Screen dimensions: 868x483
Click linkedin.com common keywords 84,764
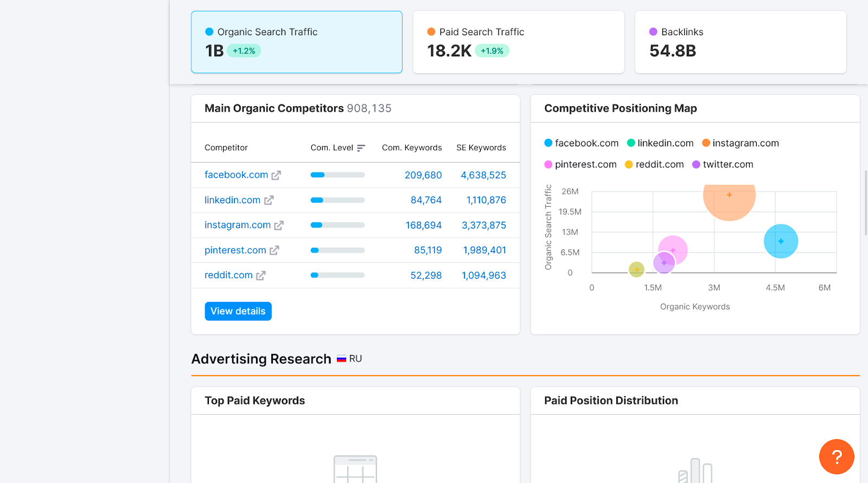click(x=426, y=200)
